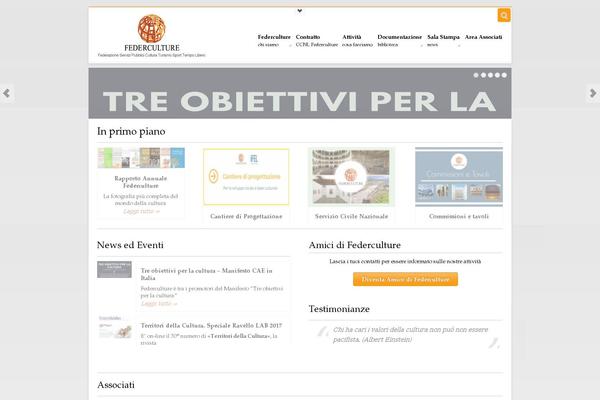Viewport: 600px width, 400px height.
Task: Click the Testimonianze heading
Action: [339, 309]
